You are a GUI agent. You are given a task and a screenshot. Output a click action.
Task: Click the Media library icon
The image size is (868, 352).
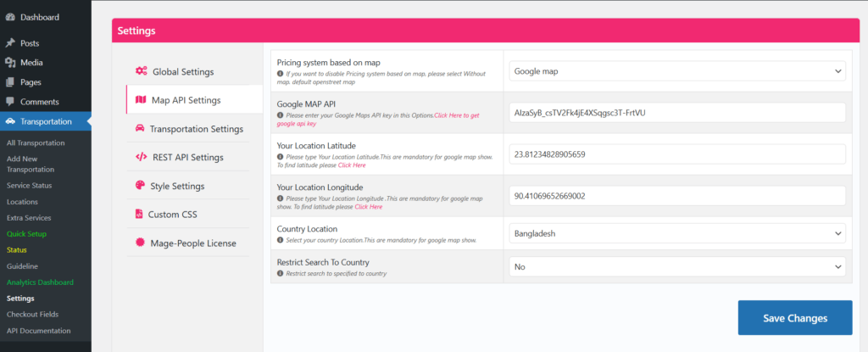click(x=10, y=63)
